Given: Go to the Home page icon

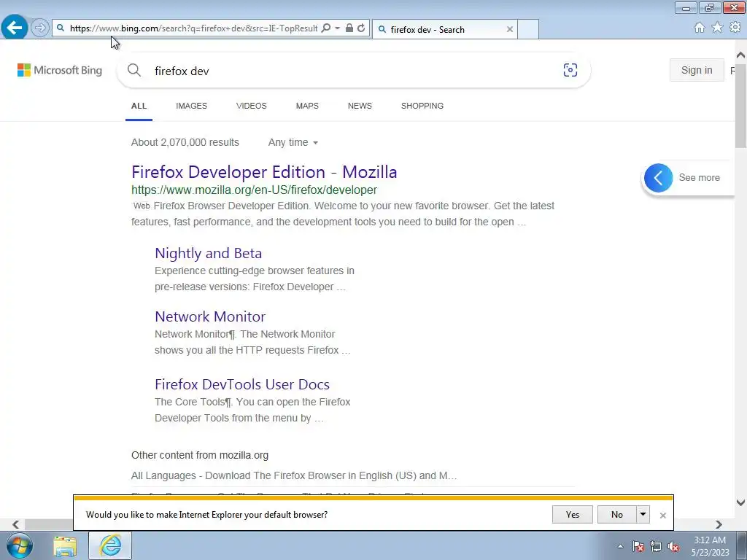Looking at the screenshot, I should coord(700,28).
